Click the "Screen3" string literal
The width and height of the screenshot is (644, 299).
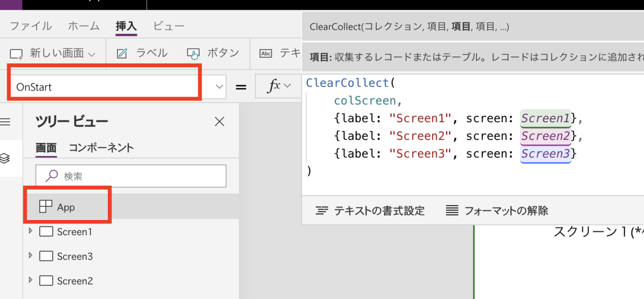pyautogui.click(x=420, y=154)
